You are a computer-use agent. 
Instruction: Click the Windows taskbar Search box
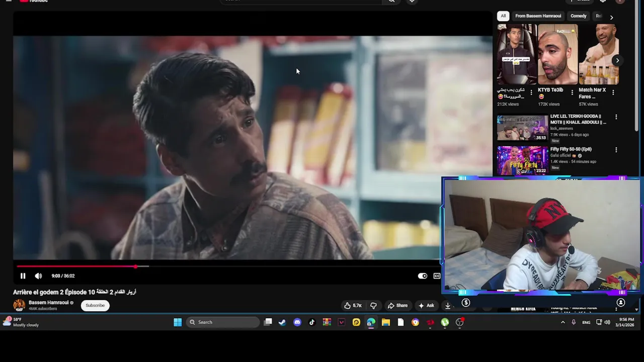[x=223, y=322]
